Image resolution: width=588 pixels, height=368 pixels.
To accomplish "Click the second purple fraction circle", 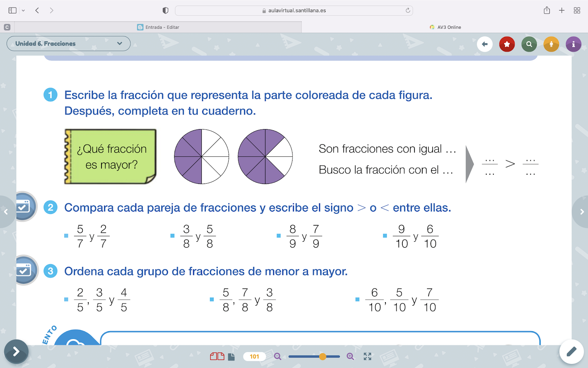I will (265, 156).
